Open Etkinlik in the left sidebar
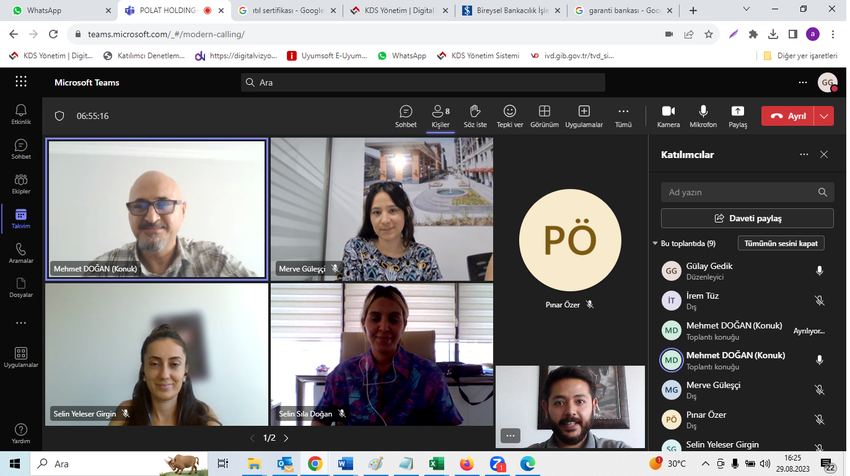850x476 pixels. point(21,114)
